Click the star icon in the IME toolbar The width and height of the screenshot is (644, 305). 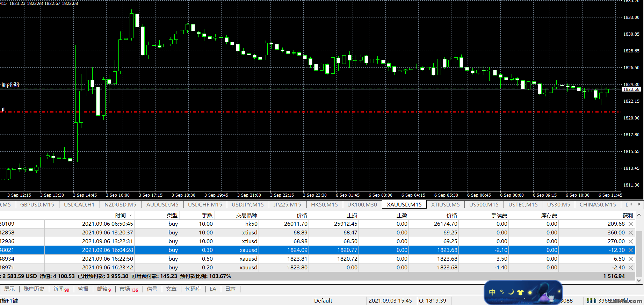click(530, 292)
